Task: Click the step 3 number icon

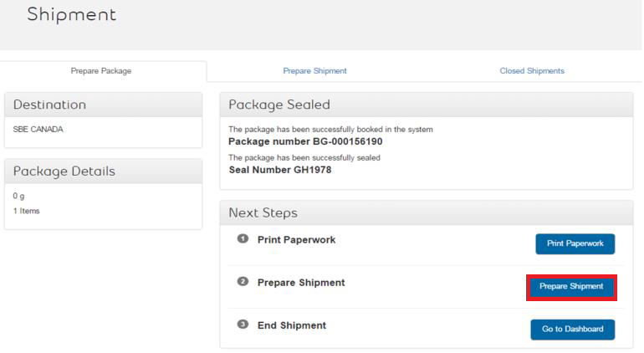Action: (x=243, y=325)
